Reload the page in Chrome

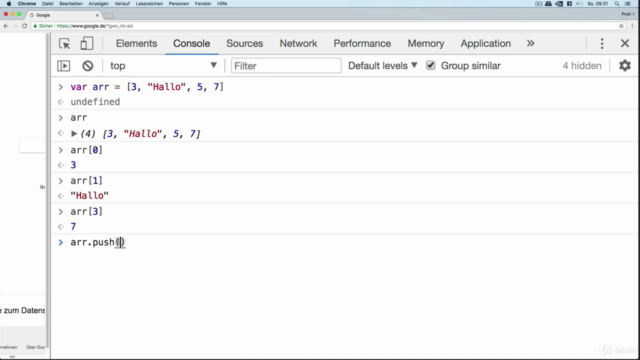pyautogui.click(x=24, y=26)
